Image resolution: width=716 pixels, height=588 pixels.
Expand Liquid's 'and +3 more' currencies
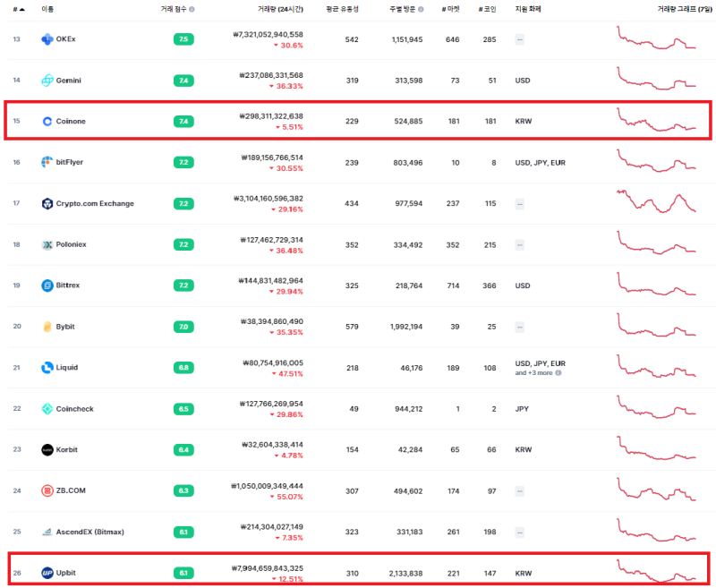point(533,372)
